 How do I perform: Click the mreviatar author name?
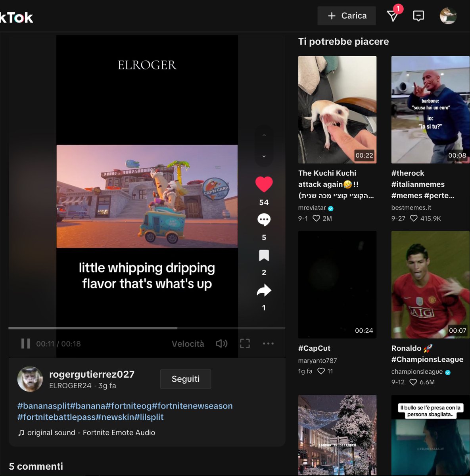click(312, 207)
